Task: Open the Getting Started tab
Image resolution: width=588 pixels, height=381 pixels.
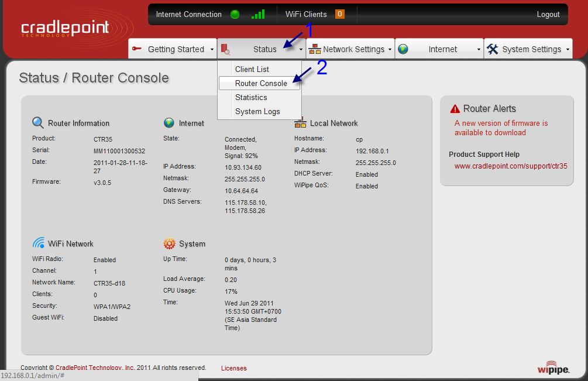Action: click(173, 49)
